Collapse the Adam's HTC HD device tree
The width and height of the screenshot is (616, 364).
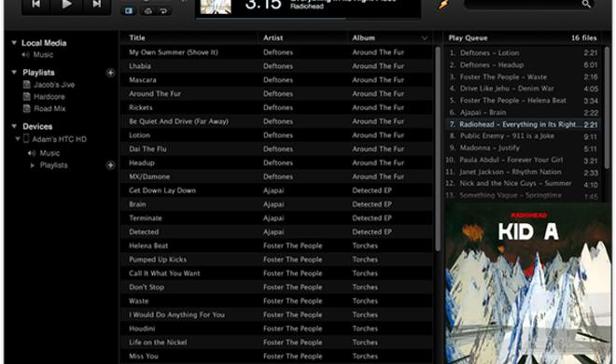click(x=18, y=139)
